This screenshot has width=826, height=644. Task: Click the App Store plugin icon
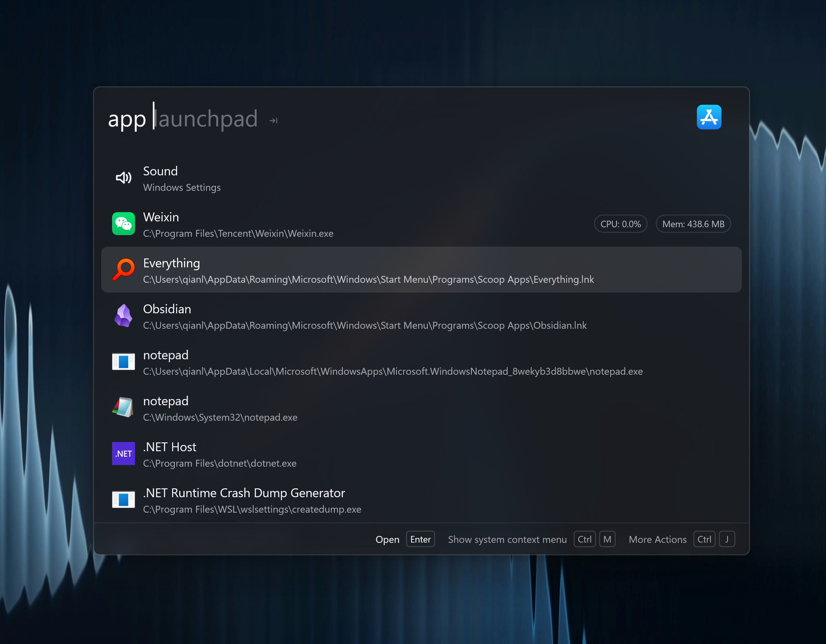(x=709, y=117)
